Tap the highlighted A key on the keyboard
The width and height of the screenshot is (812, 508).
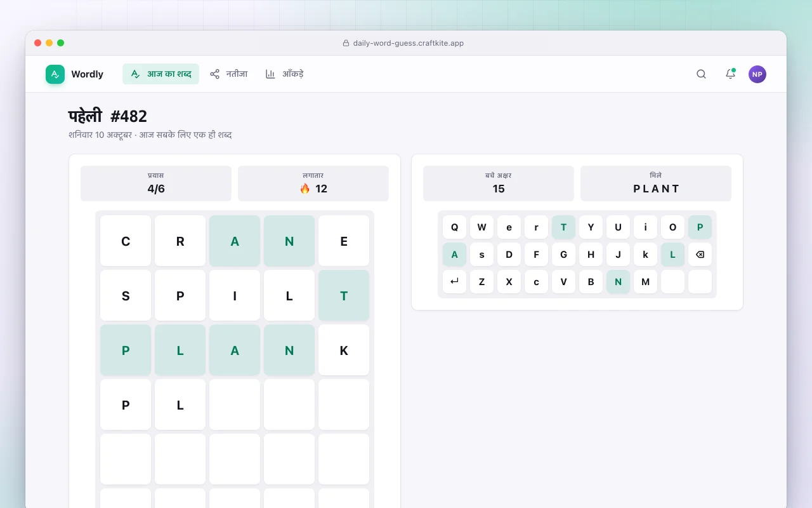pyautogui.click(x=454, y=255)
